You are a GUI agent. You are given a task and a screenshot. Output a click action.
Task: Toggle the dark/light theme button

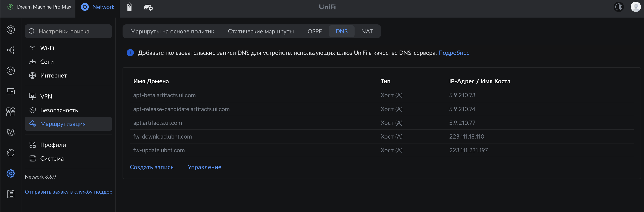619,7
